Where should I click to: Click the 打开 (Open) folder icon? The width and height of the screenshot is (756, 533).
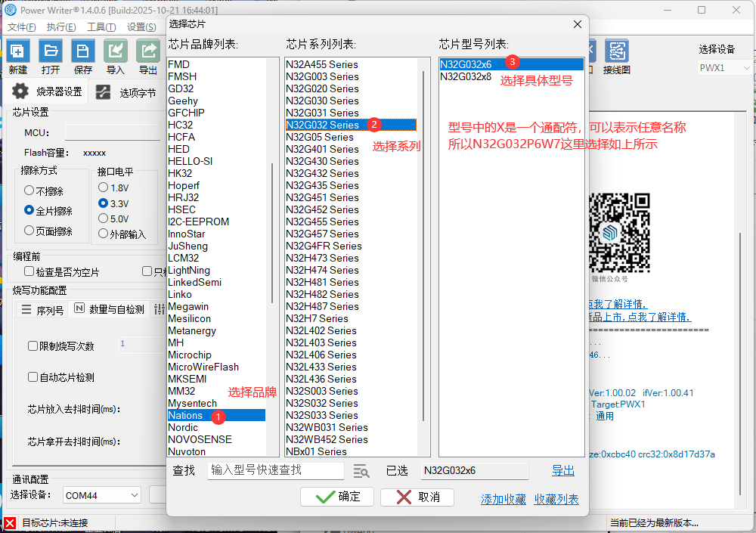tap(51, 51)
